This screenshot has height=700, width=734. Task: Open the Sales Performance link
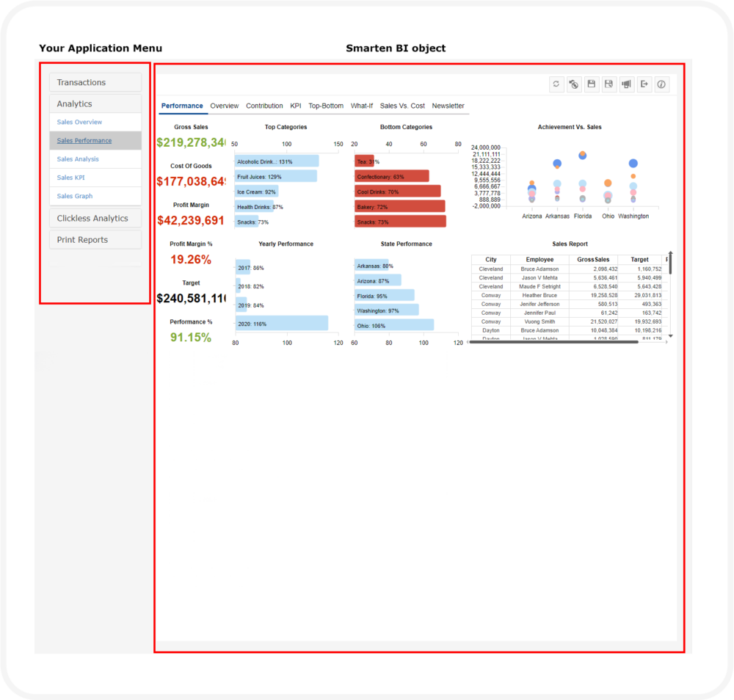pos(84,140)
